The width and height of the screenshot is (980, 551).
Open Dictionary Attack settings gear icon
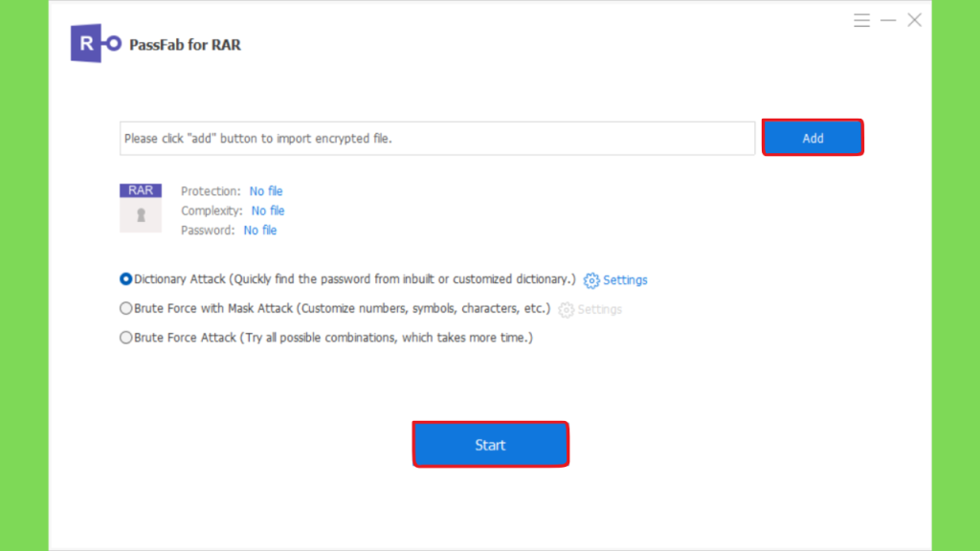591,280
